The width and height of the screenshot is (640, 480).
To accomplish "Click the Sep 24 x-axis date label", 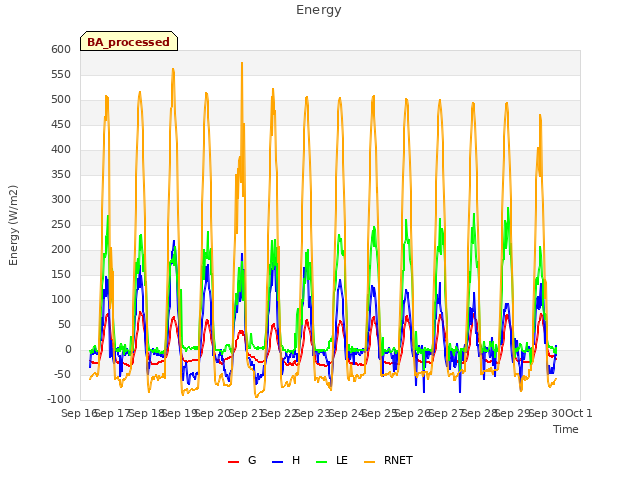I will (x=345, y=413).
